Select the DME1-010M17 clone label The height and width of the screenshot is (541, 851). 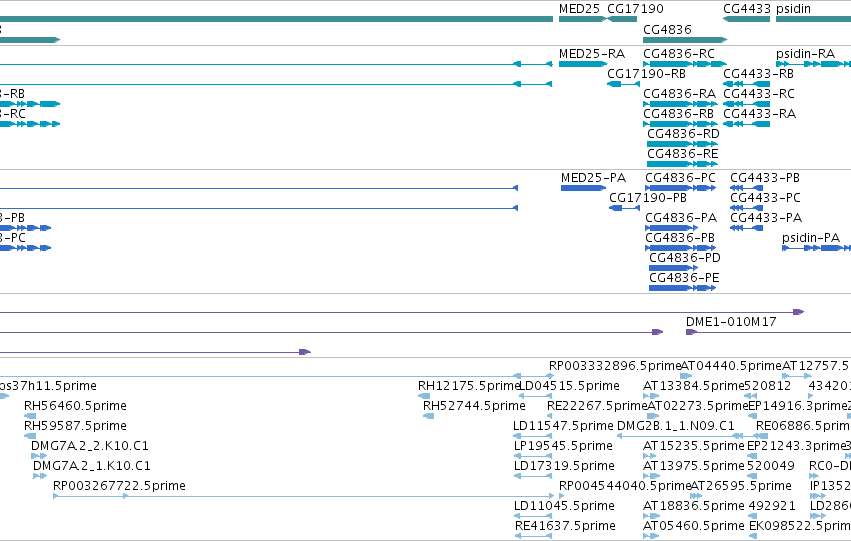pos(731,322)
